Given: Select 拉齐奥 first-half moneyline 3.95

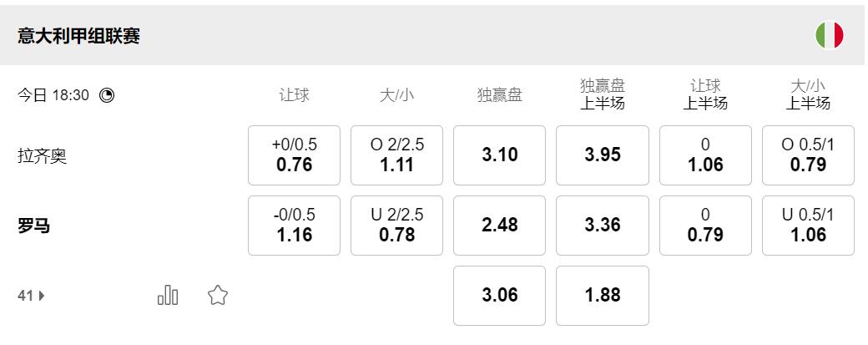Looking at the screenshot, I should (x=603, y=155).
